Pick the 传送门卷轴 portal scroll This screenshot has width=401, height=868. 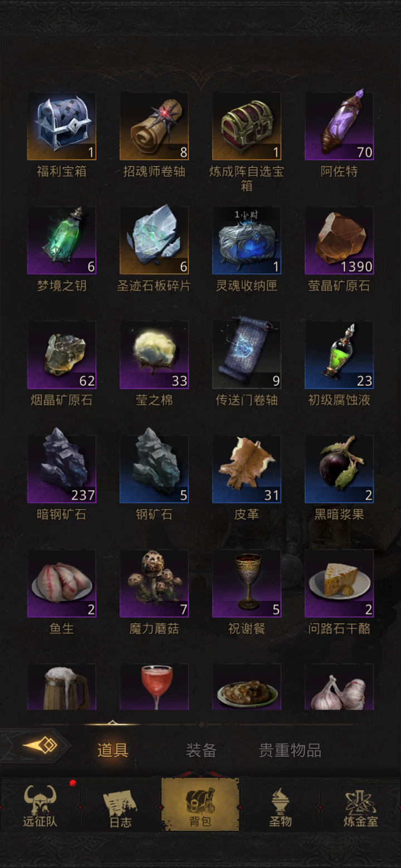pos(247,355)
